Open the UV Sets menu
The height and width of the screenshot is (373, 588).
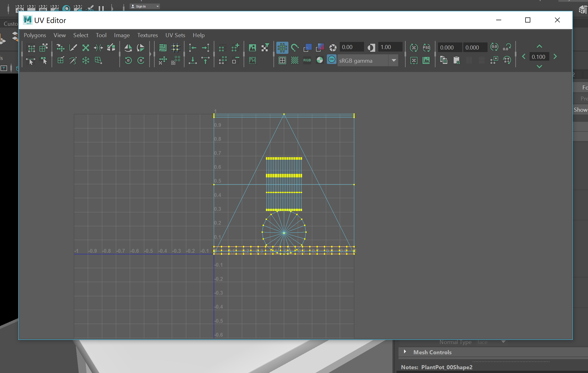click(x=175, y=35)
